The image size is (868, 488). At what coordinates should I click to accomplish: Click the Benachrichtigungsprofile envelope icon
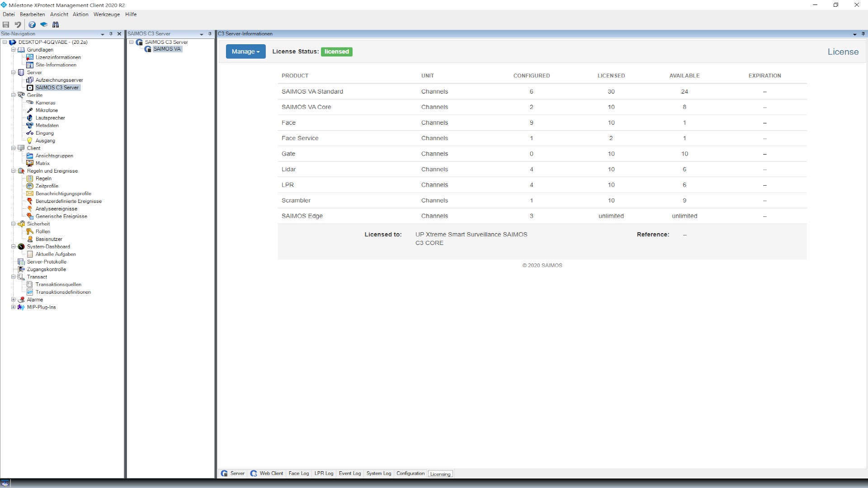tap(30, 194)
